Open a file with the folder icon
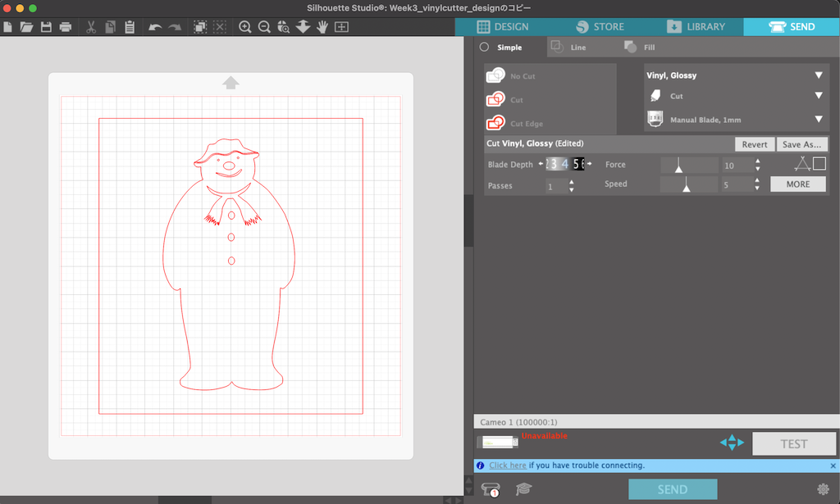840x504 pixels. pyautogui.click(x=26, y=27)
